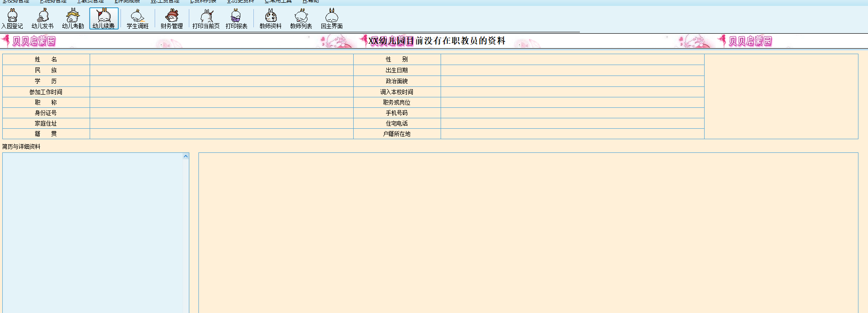Screen dimensions: 868x313
Task: Click the 民族 label cell
Action: 46,70
